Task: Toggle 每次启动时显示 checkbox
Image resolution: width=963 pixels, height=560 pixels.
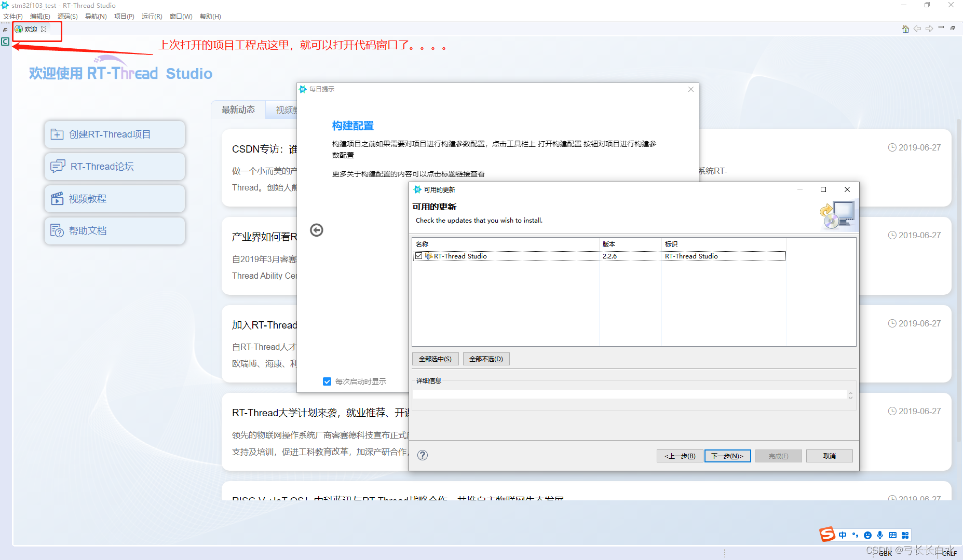Action: [x=327, y=381]
